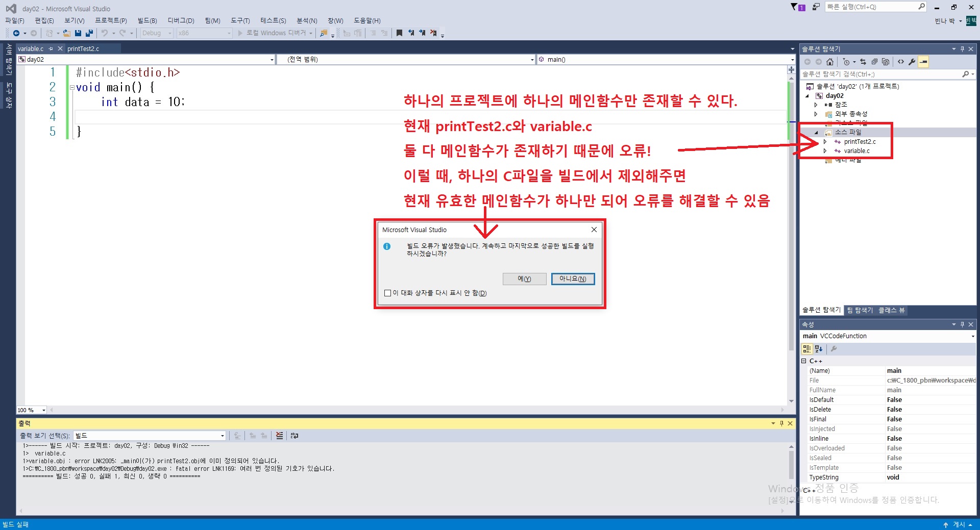The width and height of the screenshot is (980, 530).
Task: Open the 디버그(D) menu
Action: (181, 20)
